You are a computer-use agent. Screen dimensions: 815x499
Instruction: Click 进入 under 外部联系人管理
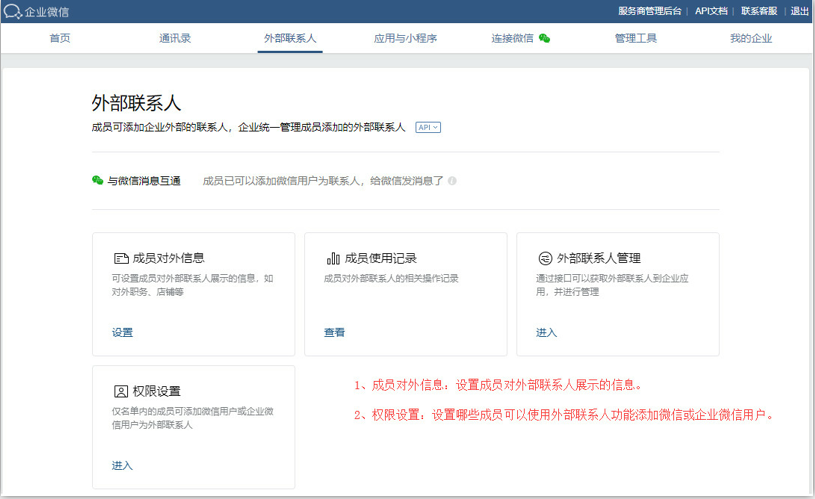[x=546, y=333]
